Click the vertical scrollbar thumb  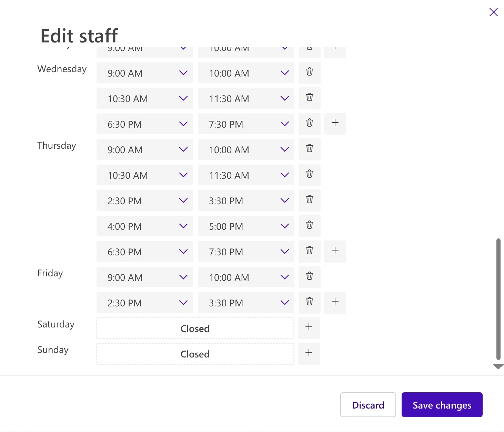point(498,299)
